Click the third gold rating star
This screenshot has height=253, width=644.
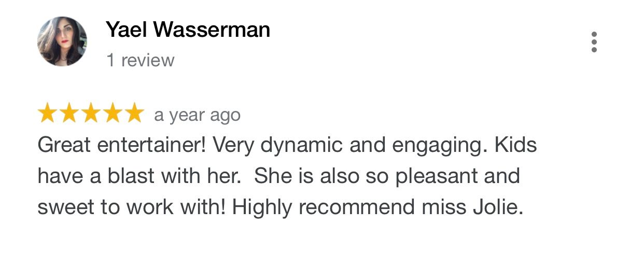click(90, 114)
